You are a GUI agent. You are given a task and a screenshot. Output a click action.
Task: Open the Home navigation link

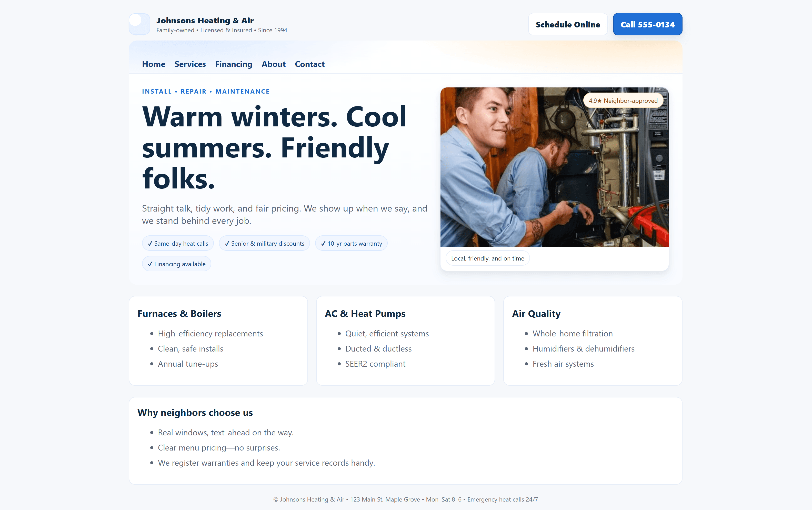point(153,64)
